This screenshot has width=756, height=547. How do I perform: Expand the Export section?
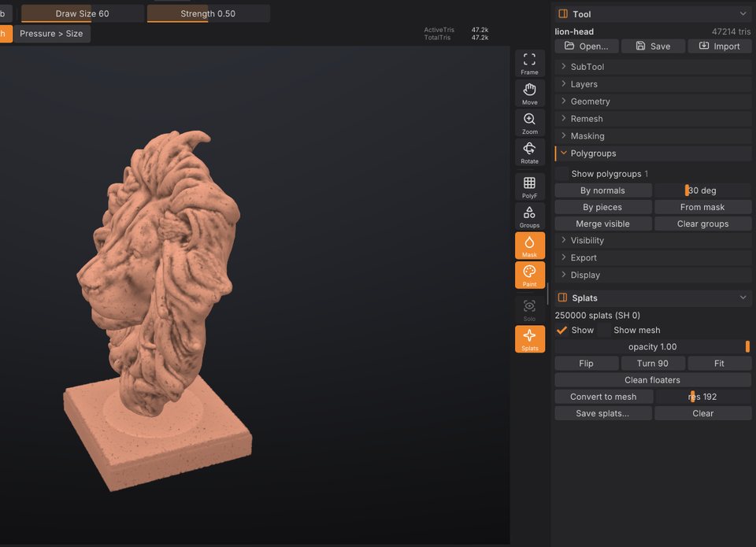(x=653, y=258)
